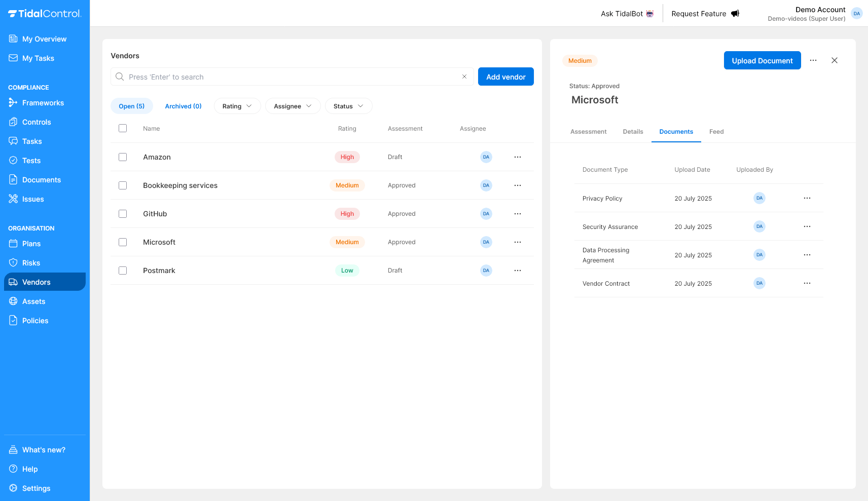This screenshot has height=501, width=868.
Task: Click the Add vendor button
Action: coord(505,76)
